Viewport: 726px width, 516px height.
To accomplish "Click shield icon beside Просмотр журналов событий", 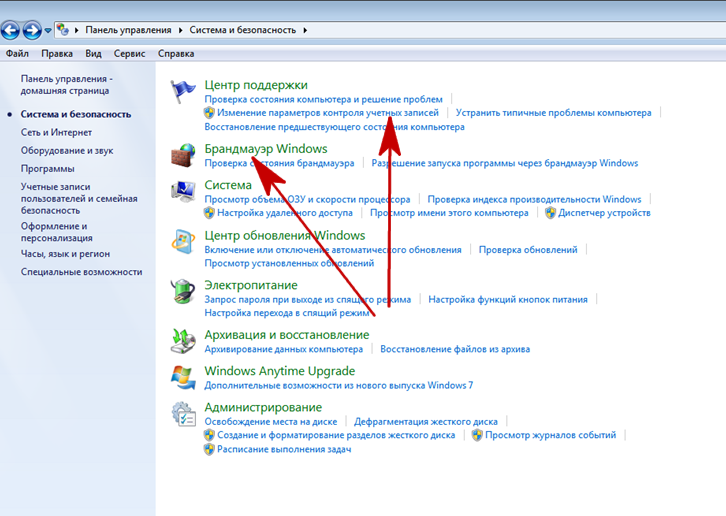I will (477, 435).
